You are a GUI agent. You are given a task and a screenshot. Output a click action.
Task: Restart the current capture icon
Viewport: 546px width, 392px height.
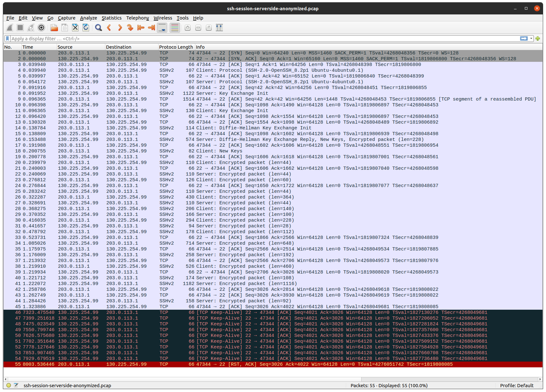(x=31, y=28)
